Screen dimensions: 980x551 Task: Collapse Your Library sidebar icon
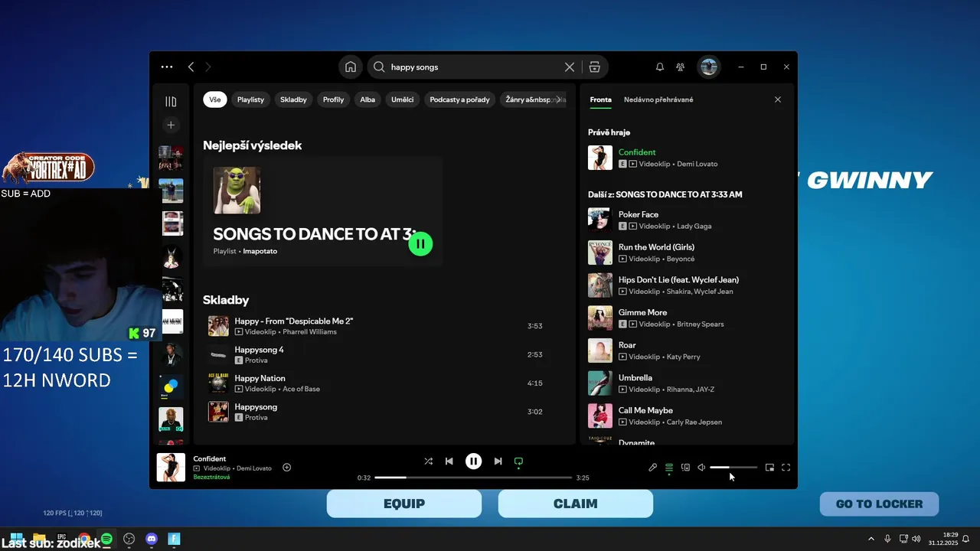click(x=171, y=102)
